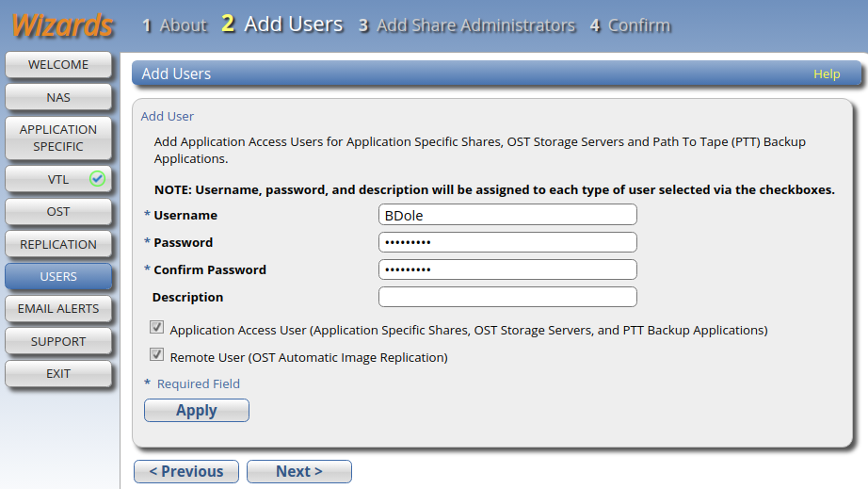Select the OST sidebar button
868x489 pixels.
click(58, 212)
